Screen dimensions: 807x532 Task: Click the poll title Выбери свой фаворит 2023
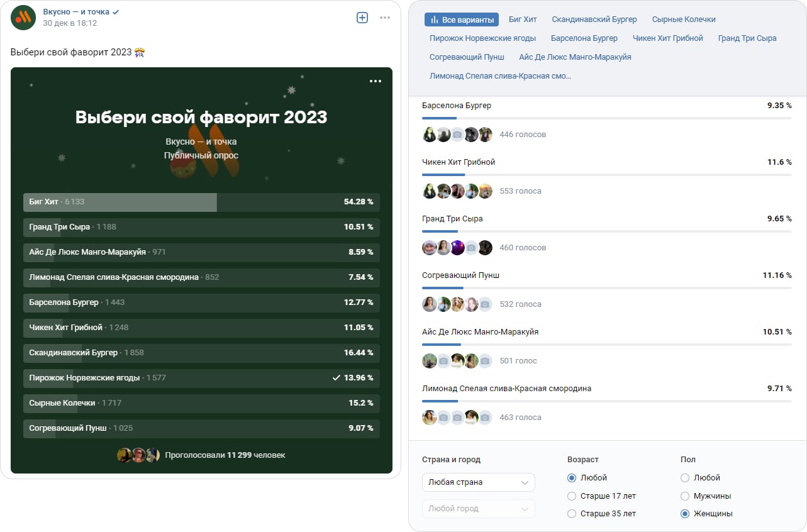201,118
